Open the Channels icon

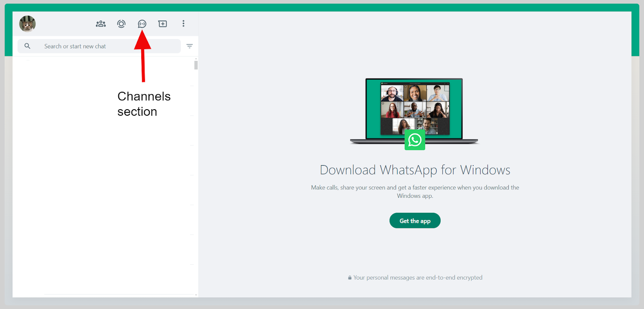coord(142,24)
